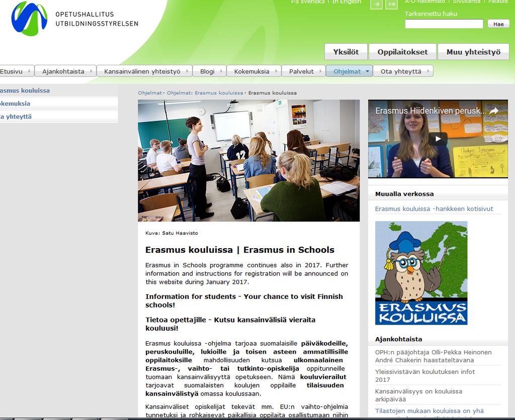Viewport: 515px width, 420px height.
Task: Open A-Ö-hakemisto link
Action: pos(424,2)
